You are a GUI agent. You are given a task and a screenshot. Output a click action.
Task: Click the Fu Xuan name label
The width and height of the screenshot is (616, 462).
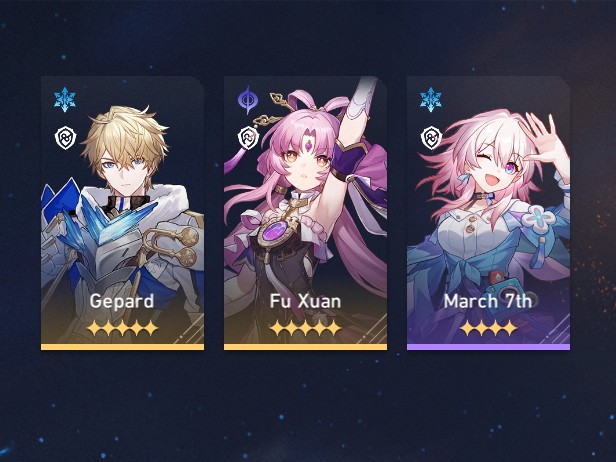click(x=305, y=301)
